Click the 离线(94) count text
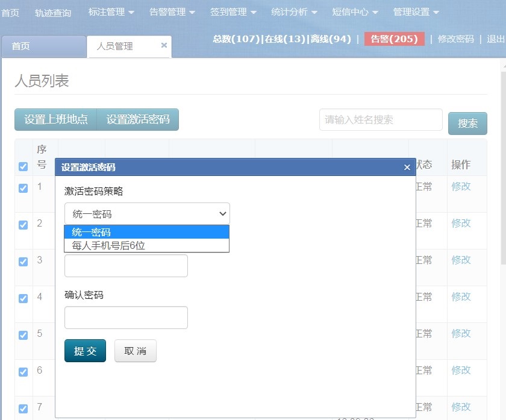 pyautogui.click(x=331, y=39)
